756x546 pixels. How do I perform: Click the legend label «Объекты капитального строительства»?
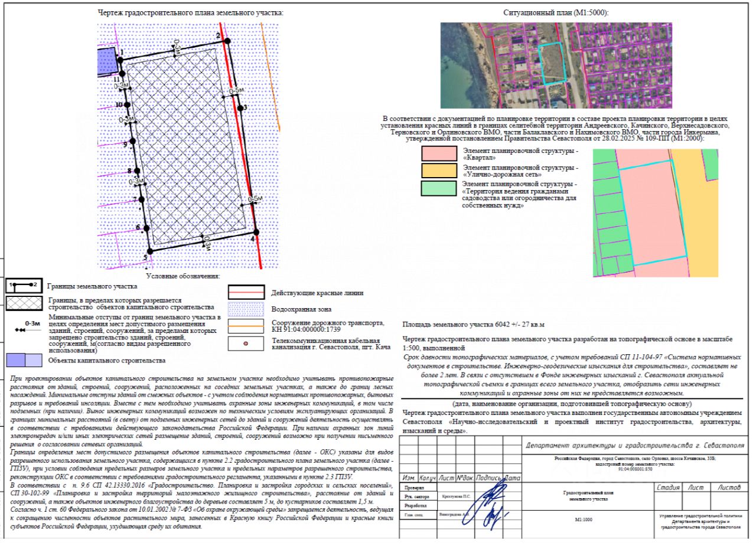[x=107, y=359]
